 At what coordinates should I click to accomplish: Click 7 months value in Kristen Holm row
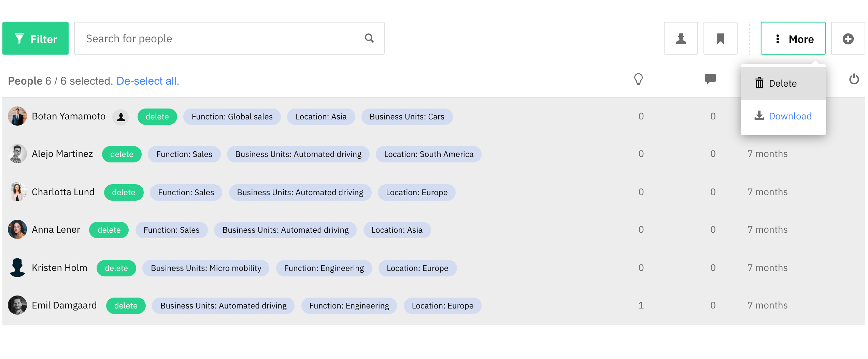767,268
